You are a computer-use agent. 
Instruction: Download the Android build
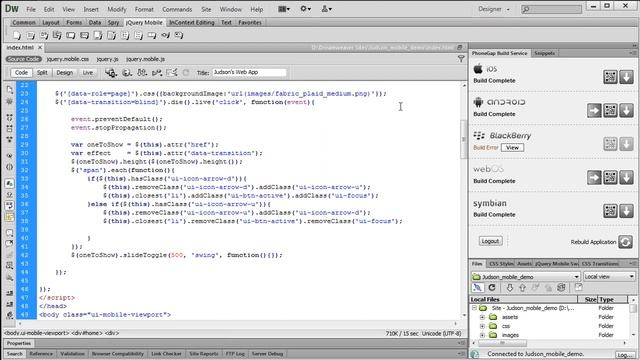point(626,110)
